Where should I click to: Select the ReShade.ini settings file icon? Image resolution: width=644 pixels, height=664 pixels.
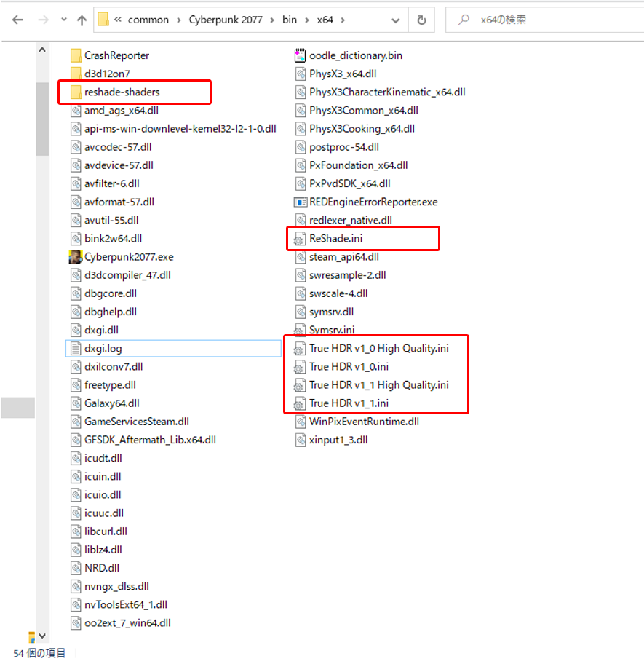[299, 239]
